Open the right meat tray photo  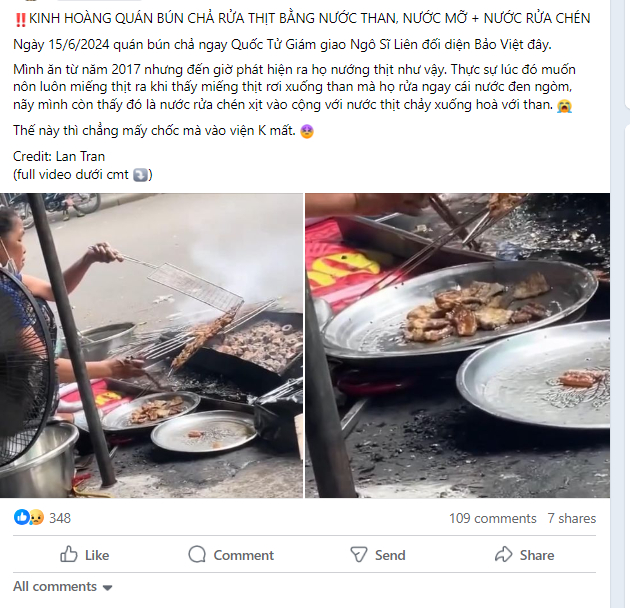(x=458, y=346)
